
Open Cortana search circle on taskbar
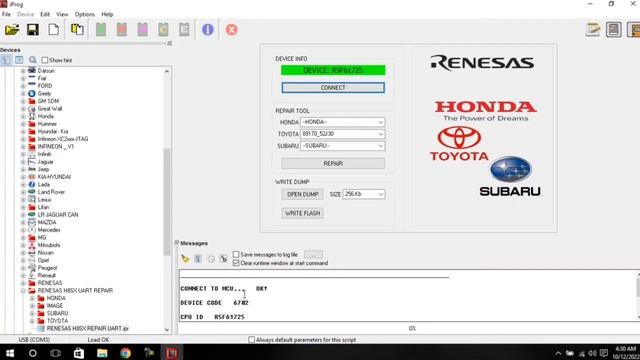[x=33, y=353]
